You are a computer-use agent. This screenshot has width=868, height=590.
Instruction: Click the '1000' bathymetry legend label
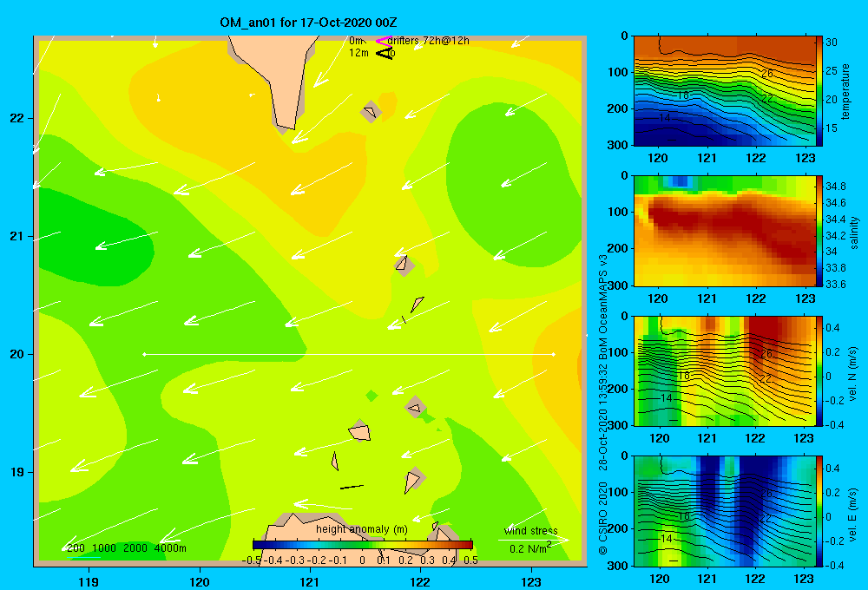pyautogui.click(x=103, y=548)
